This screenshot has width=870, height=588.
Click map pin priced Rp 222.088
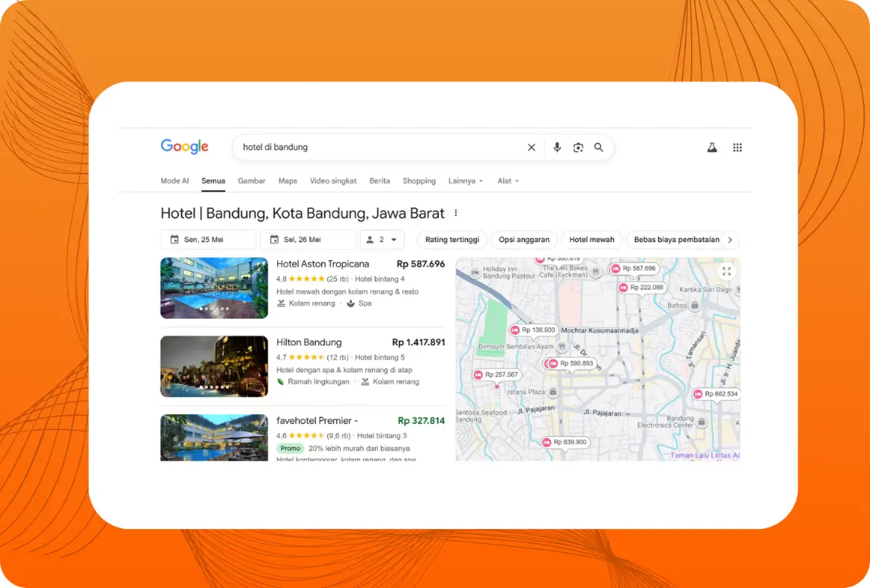click(641, 288)
